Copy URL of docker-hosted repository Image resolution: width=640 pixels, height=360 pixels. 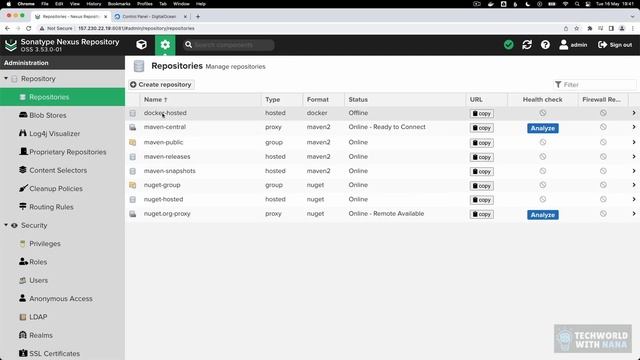coord(482,113)
